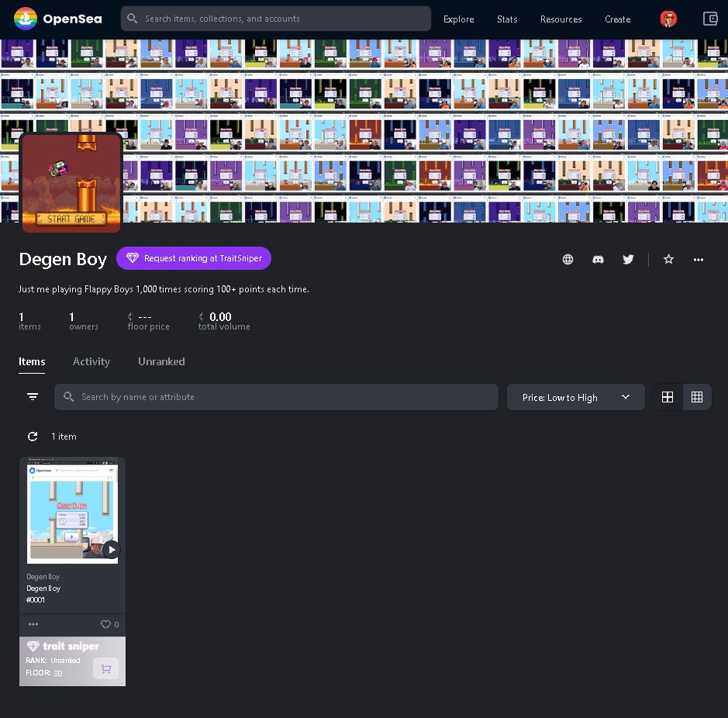Click the Degen Boy collection name on card
This screenshot has height=718, width=728.
tap(43, 577)
